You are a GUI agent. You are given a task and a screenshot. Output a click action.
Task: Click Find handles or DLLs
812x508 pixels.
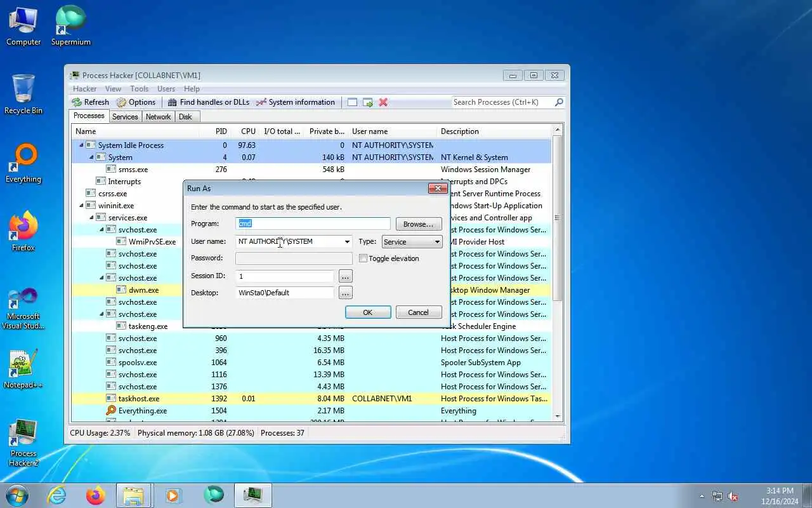(x=209, y=102)
